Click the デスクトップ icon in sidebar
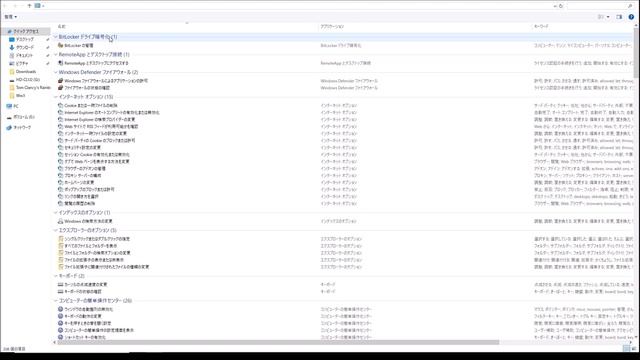The width and height of the screenshot is (640, 360). (12, 39)
